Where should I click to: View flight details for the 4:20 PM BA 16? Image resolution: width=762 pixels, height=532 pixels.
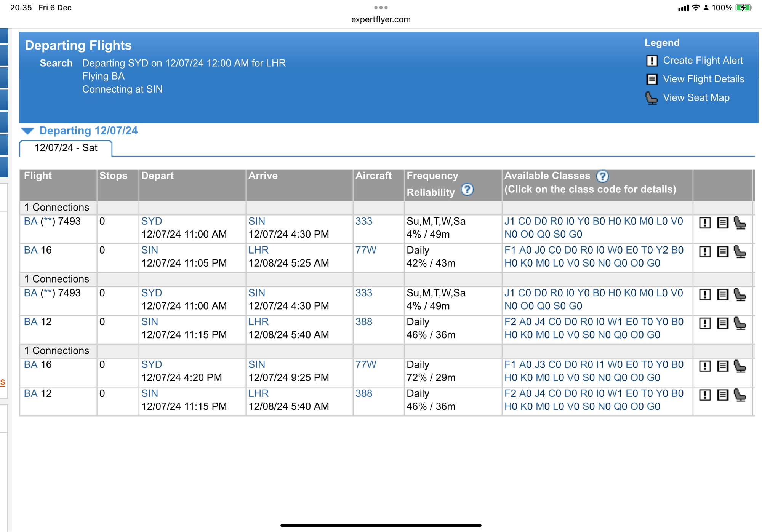coord(723,366)
